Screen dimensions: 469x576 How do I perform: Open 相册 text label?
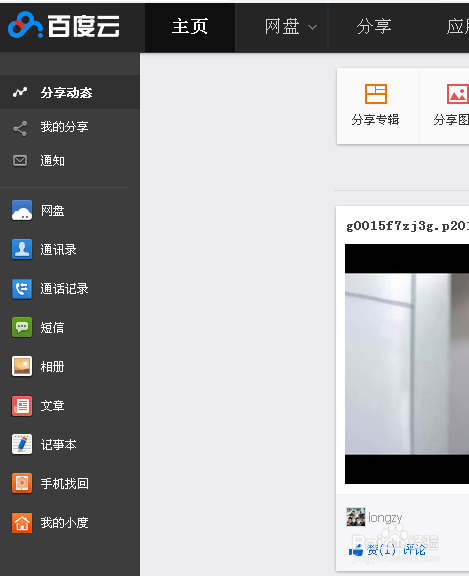pyautogui.click(x=53, y=366)
